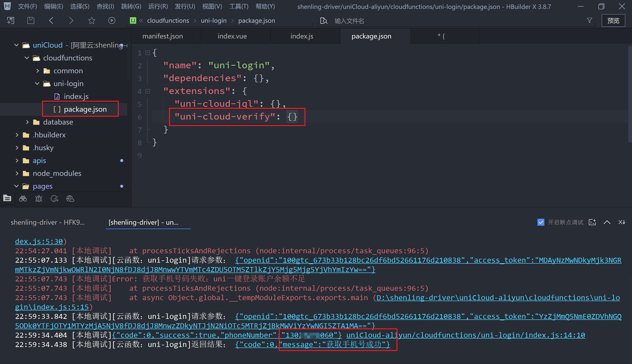
Task: Toggle fold marker on line 4
Action: click(148, 91)
